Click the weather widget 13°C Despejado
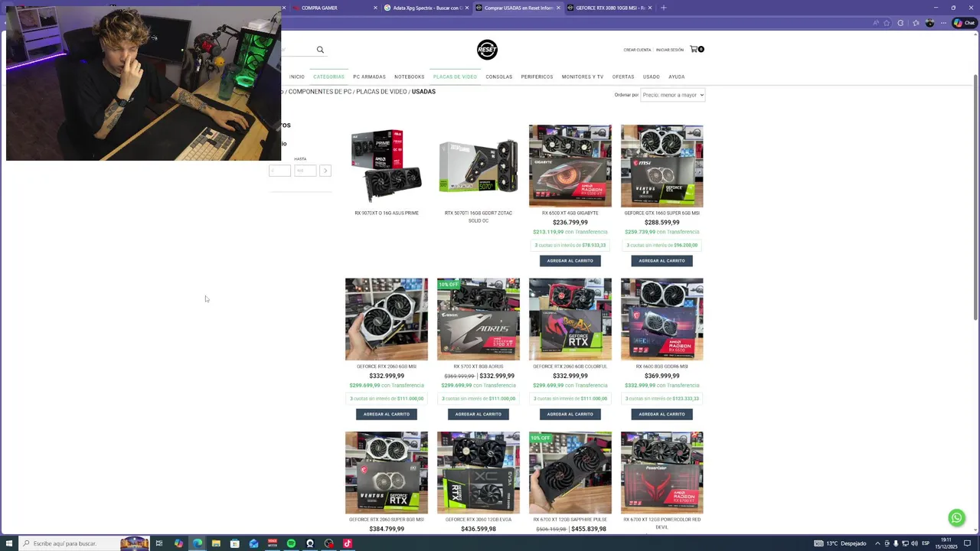 pos(840,543)
